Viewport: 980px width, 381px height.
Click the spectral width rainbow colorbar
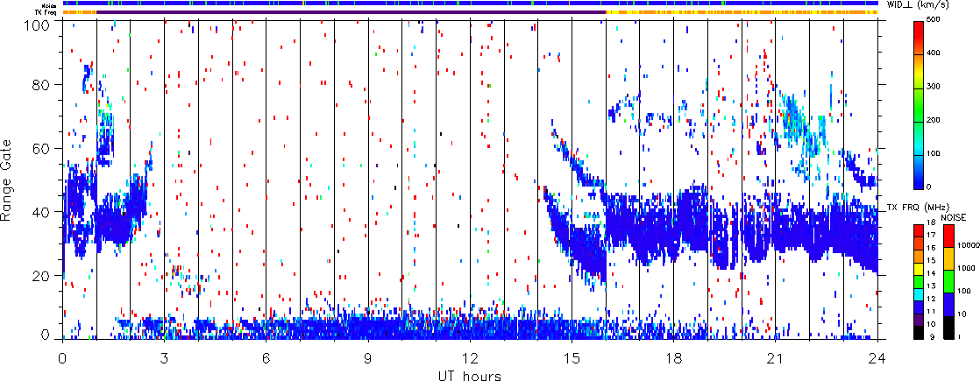coord(919,105)
